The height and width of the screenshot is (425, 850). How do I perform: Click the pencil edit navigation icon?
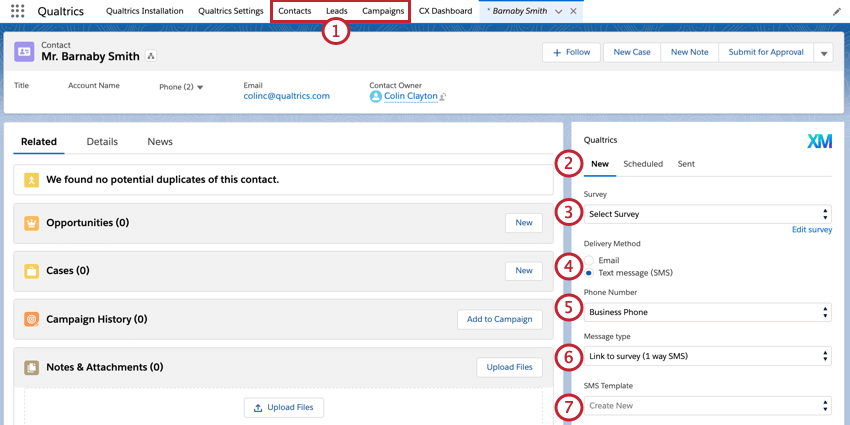(x=836, y=11)
